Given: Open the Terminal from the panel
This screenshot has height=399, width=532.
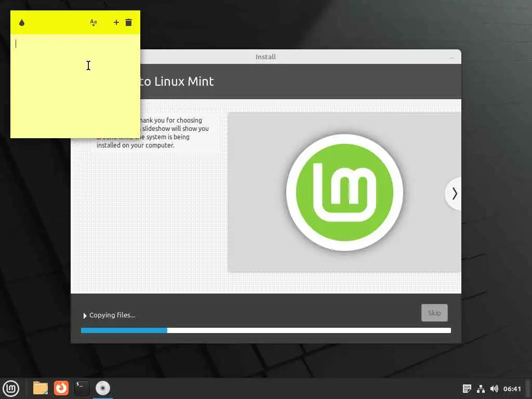Looking at the screenshot, I should pyautogui.click(x=82, y=388).
